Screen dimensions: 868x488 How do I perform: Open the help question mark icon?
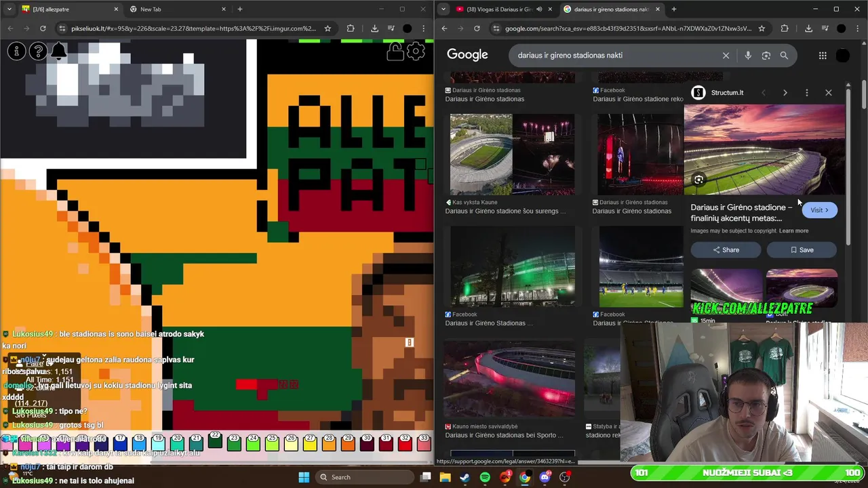38,51
